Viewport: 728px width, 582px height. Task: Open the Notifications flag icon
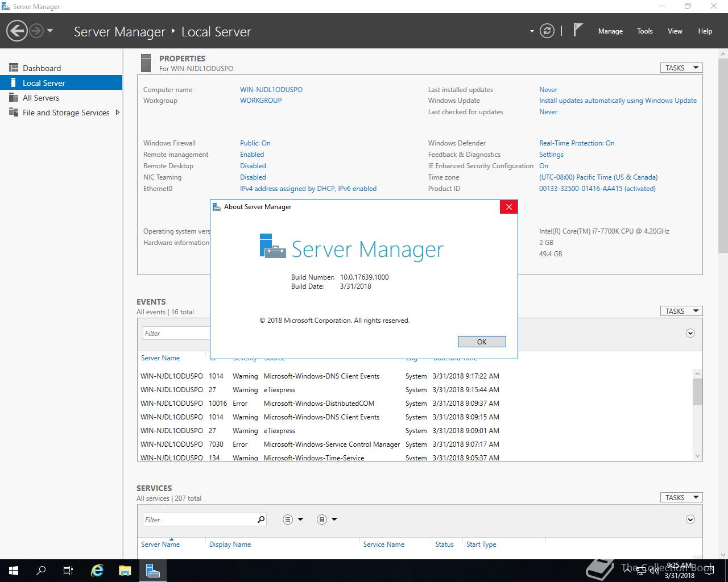[578, 30]
